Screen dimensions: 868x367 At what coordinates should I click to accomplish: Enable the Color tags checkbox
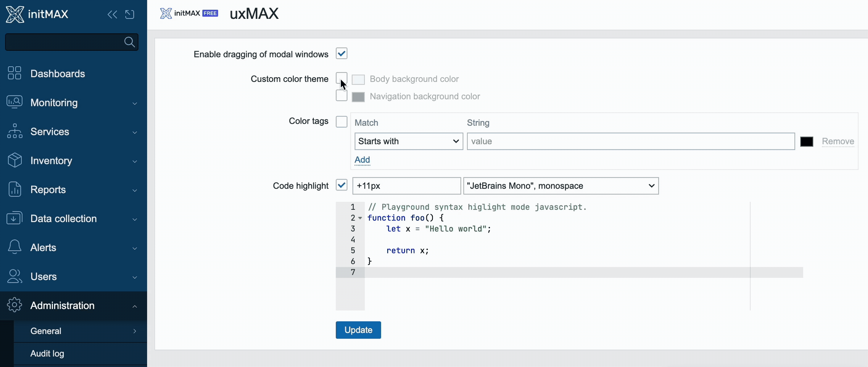[x=341, y=121]
